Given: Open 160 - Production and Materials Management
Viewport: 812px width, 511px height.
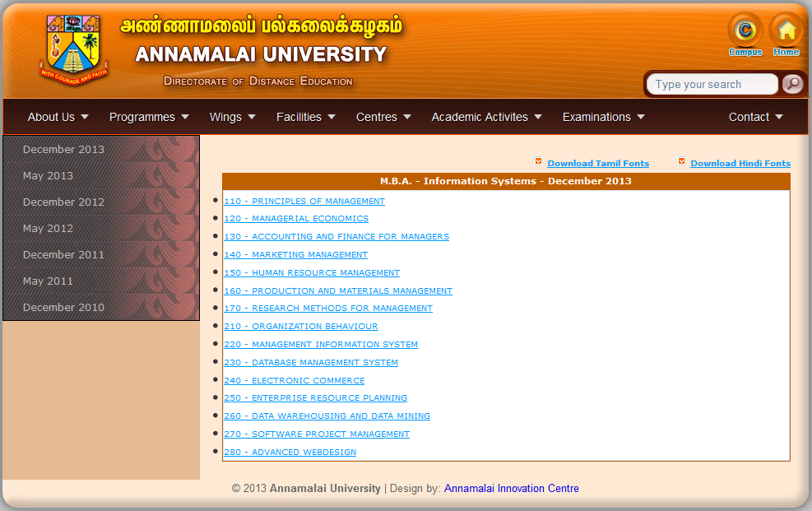Looking at the screenshot, I should point(338,291).
